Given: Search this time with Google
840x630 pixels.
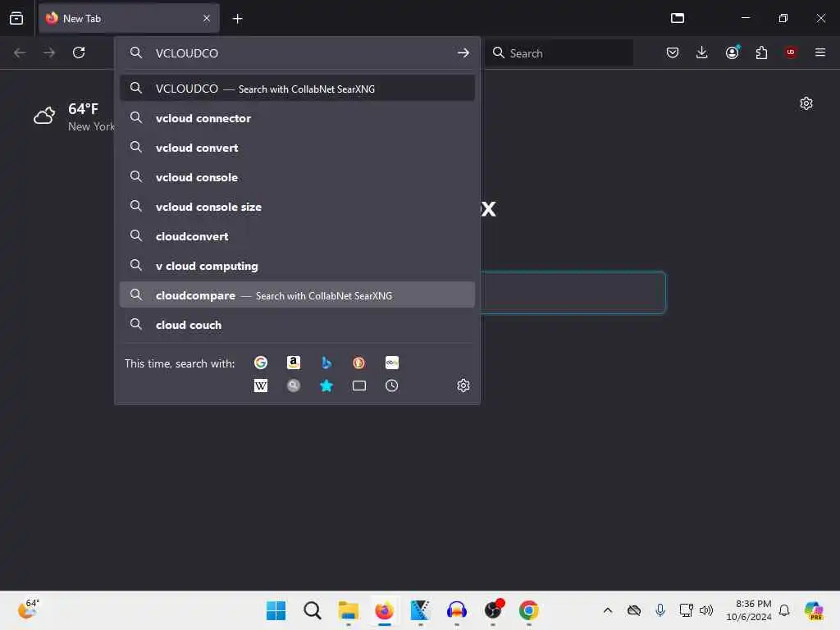Looking at the screenshot, I should coord(260,363).
